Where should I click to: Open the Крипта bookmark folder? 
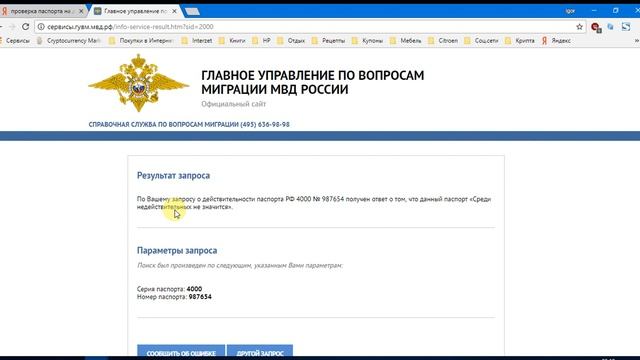(x=520, y=40)
